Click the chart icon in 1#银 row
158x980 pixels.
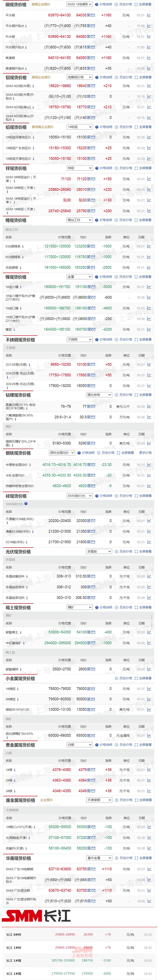(149, 770)
